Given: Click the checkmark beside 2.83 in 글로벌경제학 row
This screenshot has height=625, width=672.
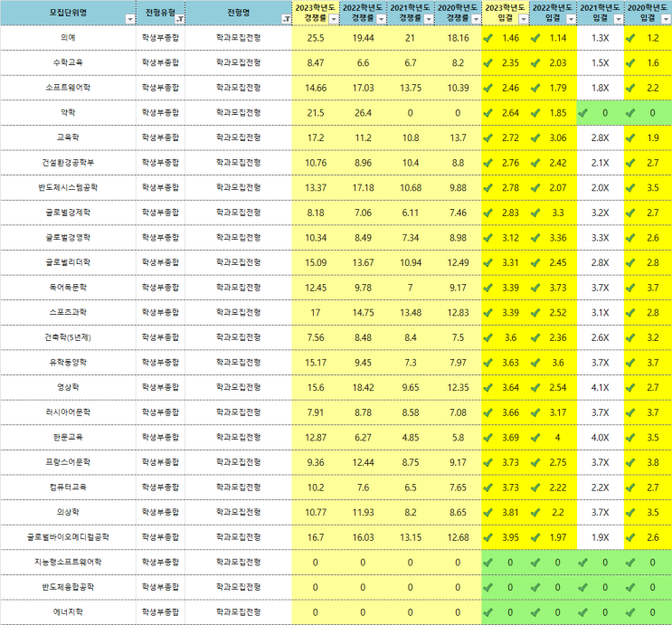Looking at the screenshot, I should 487,213.
